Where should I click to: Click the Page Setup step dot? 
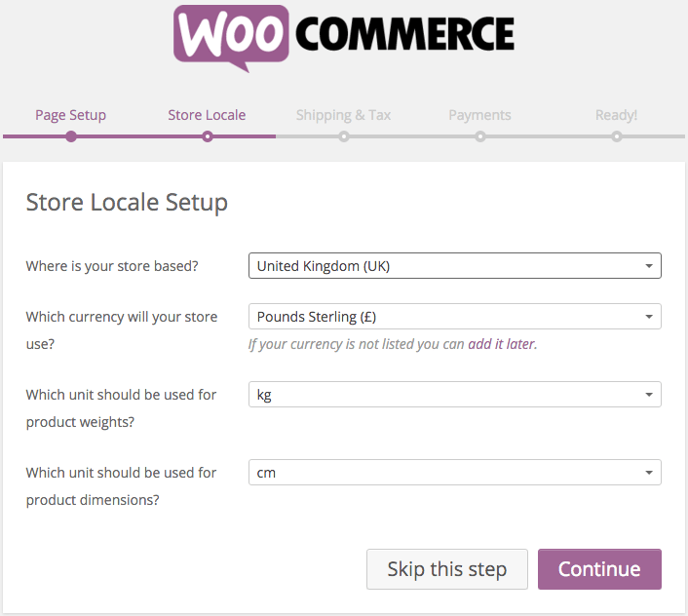(x=71, y=136)
